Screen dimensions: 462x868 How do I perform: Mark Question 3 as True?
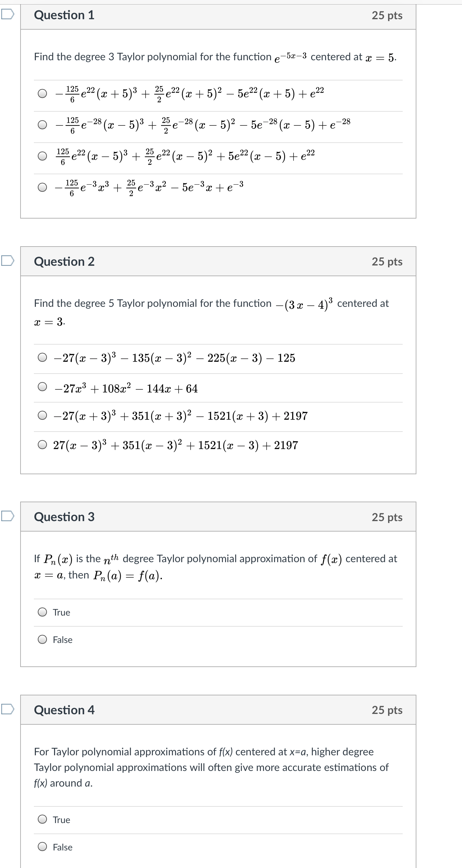(x=42, y=612)
